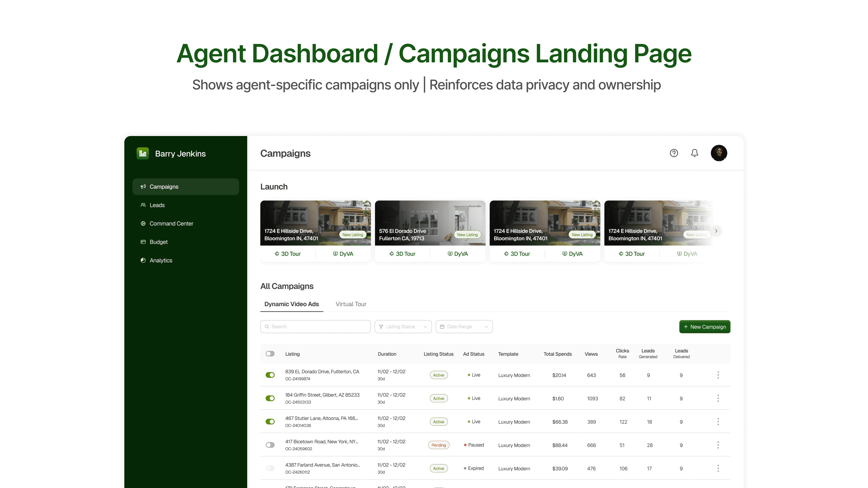Open kebab menu for 417 Bicetown Road row
Viewport: 868px width, 488px height.
718,445
